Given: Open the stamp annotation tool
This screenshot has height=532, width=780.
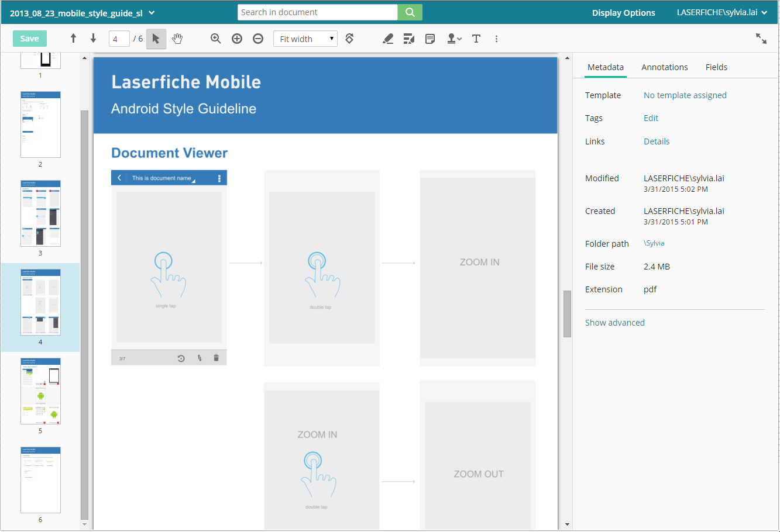Looking at the screenshot, I should tap(454, 39).
